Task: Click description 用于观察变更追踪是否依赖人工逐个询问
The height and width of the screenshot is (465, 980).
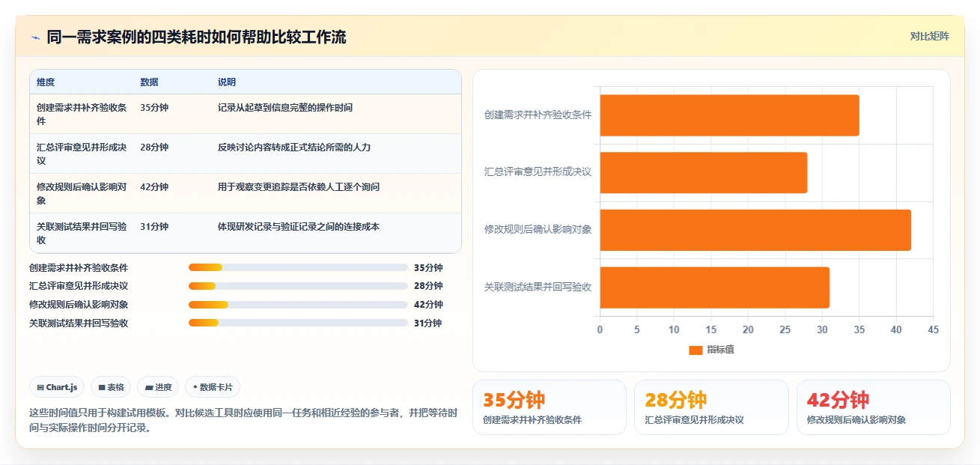Action: coord(299,187)
